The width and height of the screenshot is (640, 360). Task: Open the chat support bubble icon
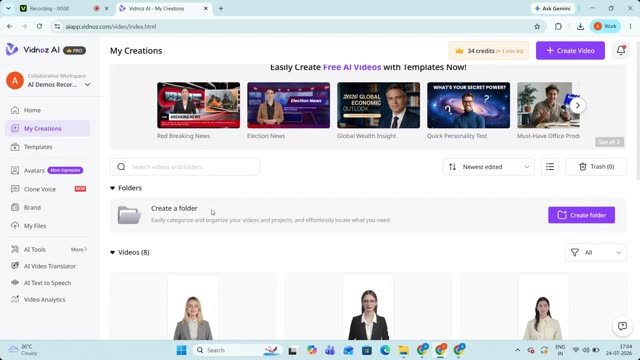(x=622, y=326)
